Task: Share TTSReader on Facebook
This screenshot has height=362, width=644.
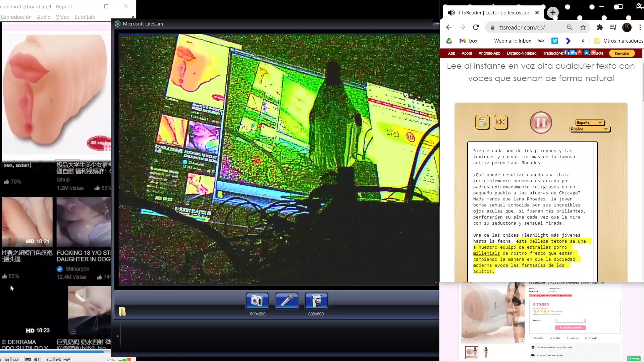Action: pos(566,52)
